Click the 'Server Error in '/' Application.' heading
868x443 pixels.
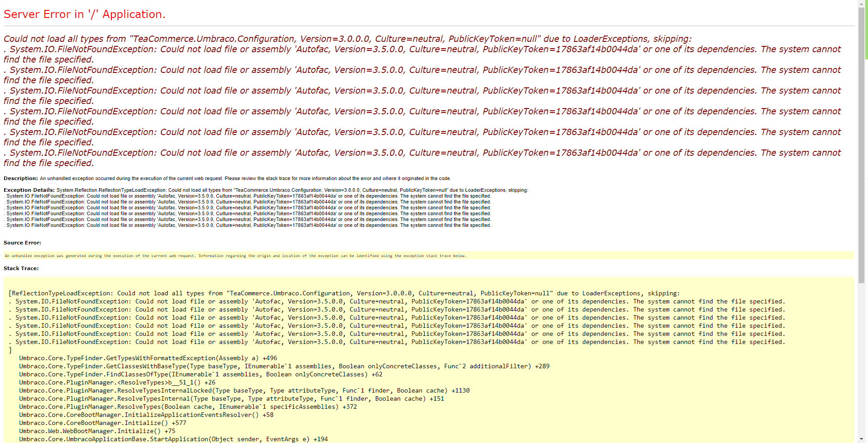pyautogui.click(x=85, y=14)
